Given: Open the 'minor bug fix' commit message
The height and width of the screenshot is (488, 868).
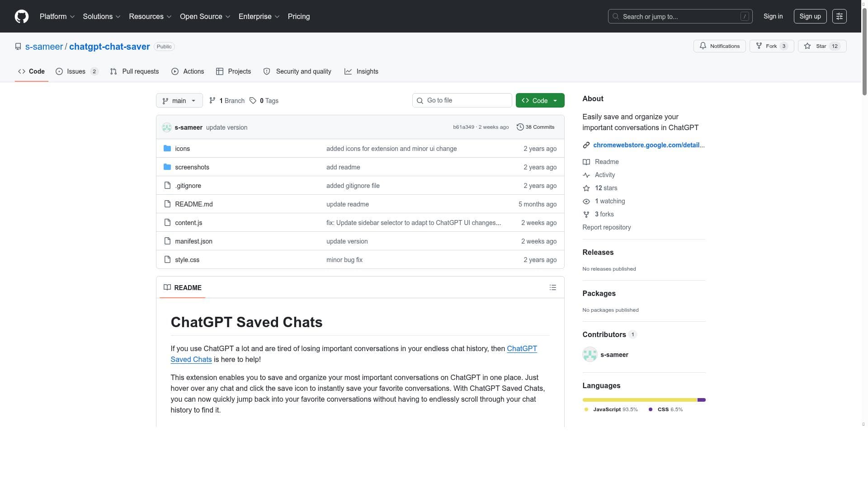Looking at the screenshot, I should (344, 260).
